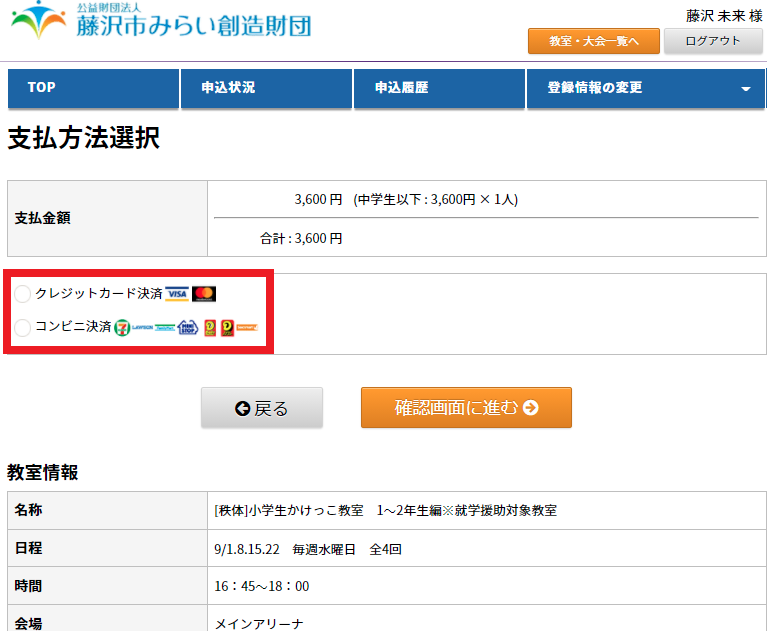Viewport: 767px width, 631px height.
Task: Click the Ministop store logo
Action: pyautogui.click(x=188, y=327)
